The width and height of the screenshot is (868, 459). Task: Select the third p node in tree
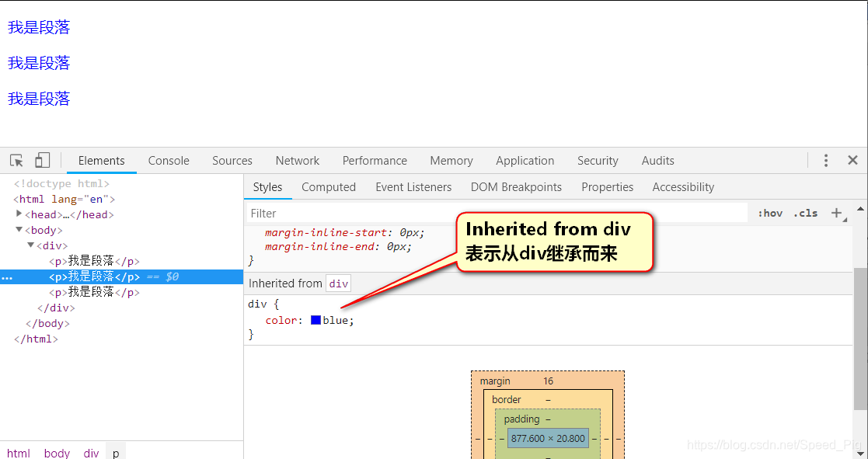[94, 292]
